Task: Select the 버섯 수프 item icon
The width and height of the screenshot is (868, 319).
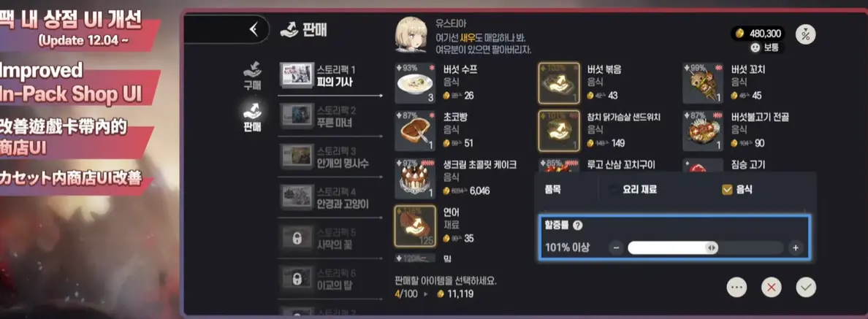Action: click(x=414, y=83)
